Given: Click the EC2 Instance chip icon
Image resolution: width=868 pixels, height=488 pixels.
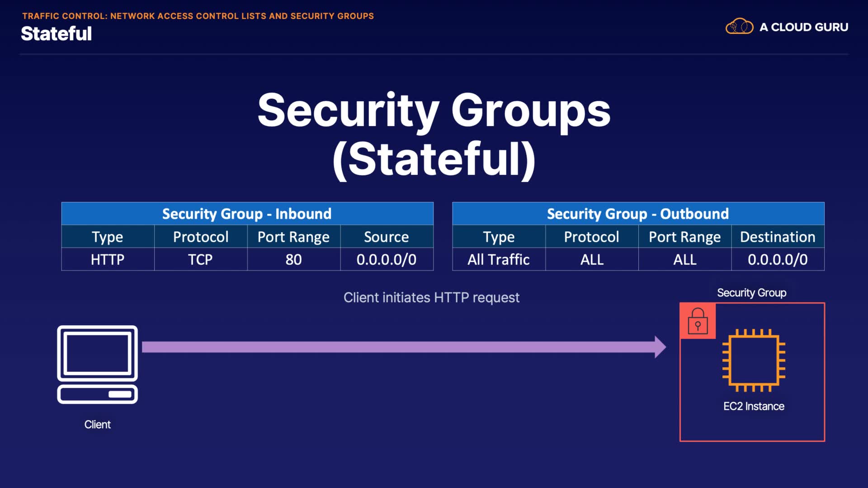Looking at the screenshot, I should tap(754, 360).
